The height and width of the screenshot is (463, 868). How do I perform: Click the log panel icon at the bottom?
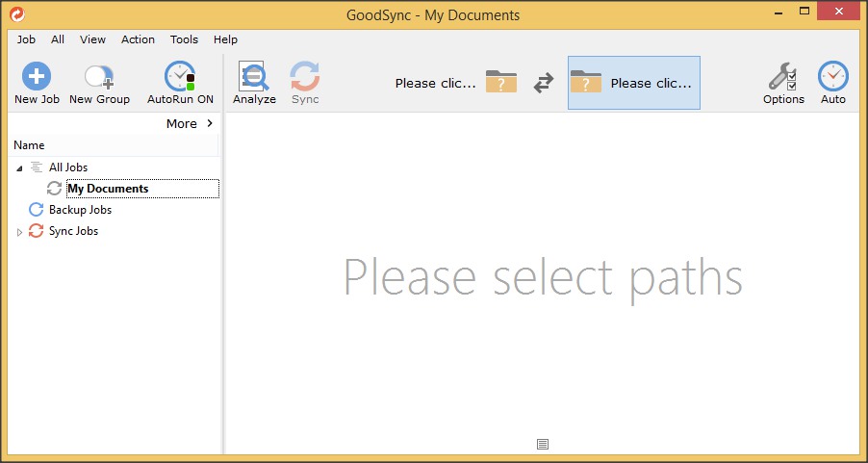[x=543, y=444]
